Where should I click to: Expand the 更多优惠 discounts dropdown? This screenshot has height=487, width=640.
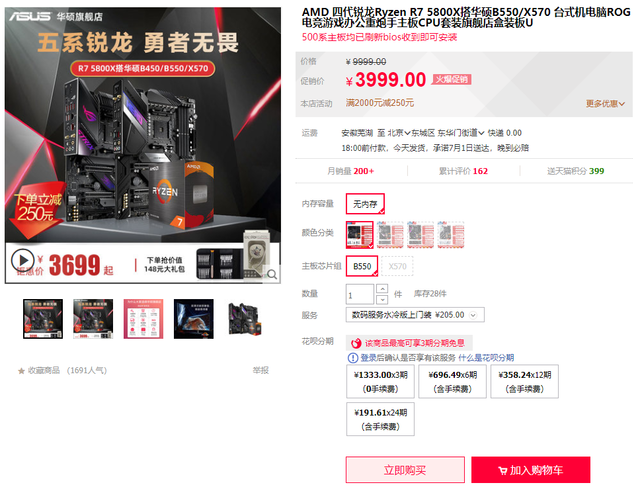click(605, 104)
